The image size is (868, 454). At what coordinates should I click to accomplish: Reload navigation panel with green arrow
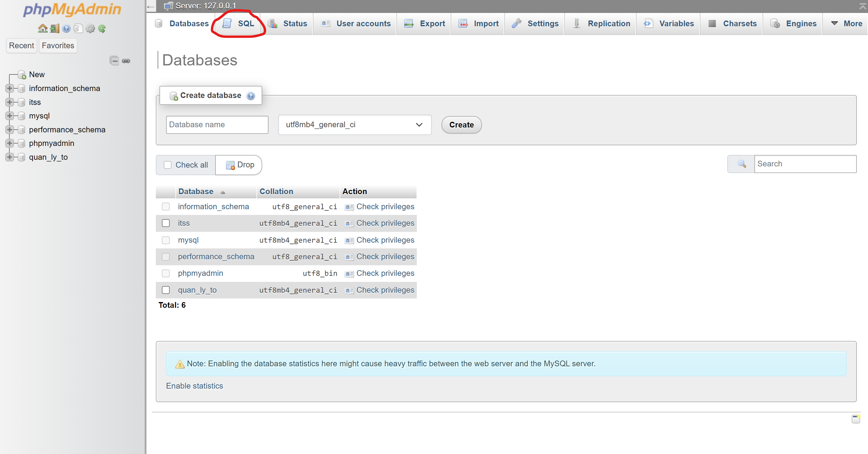(x=102, y=29)
